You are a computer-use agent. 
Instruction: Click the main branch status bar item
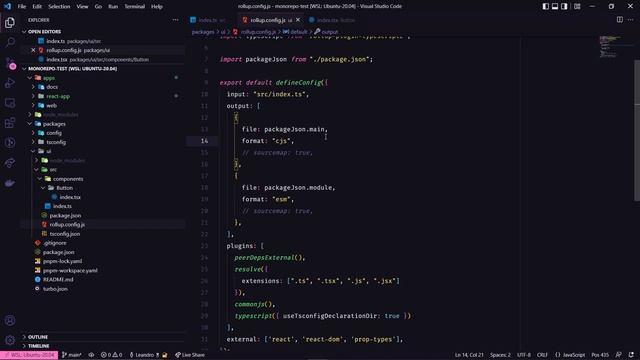(72, 355)
